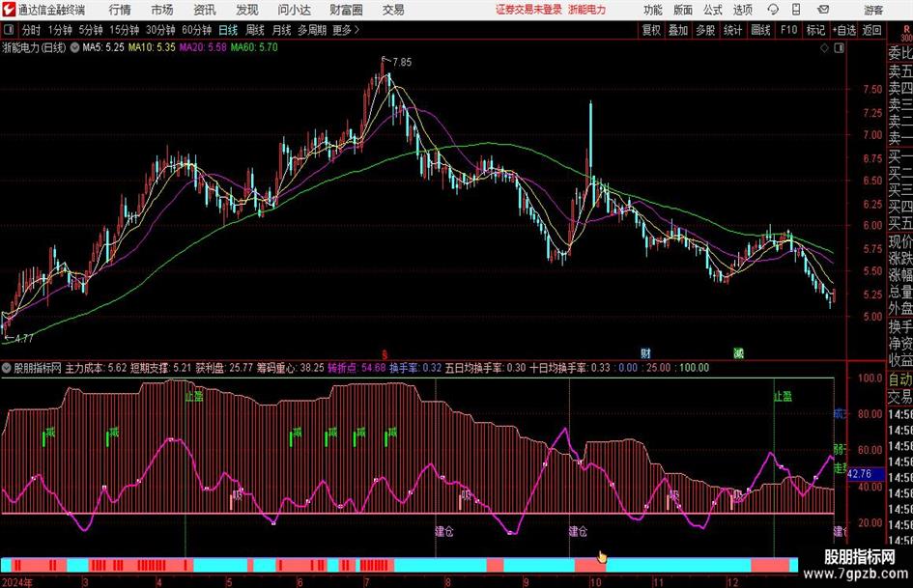This screenshot has height=588, width=913.
Task: Click the 画线 toolbar button
Action: pyautogui.click(x=760, y=30)
